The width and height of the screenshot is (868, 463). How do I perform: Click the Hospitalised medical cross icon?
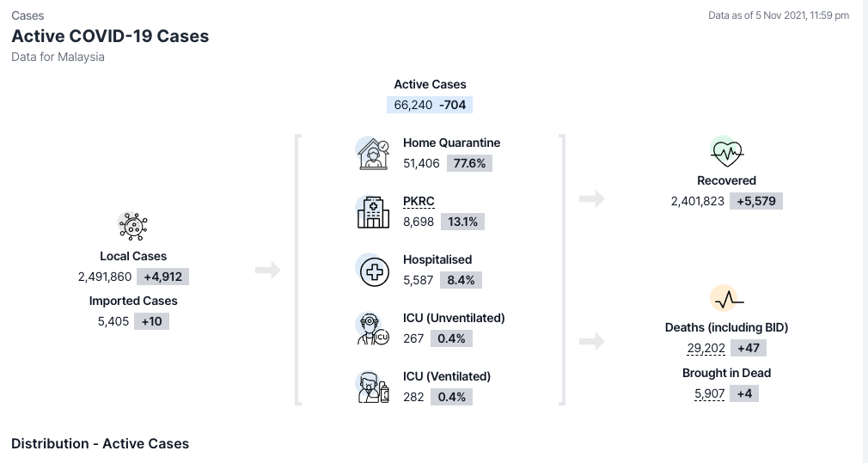(373, 270)
